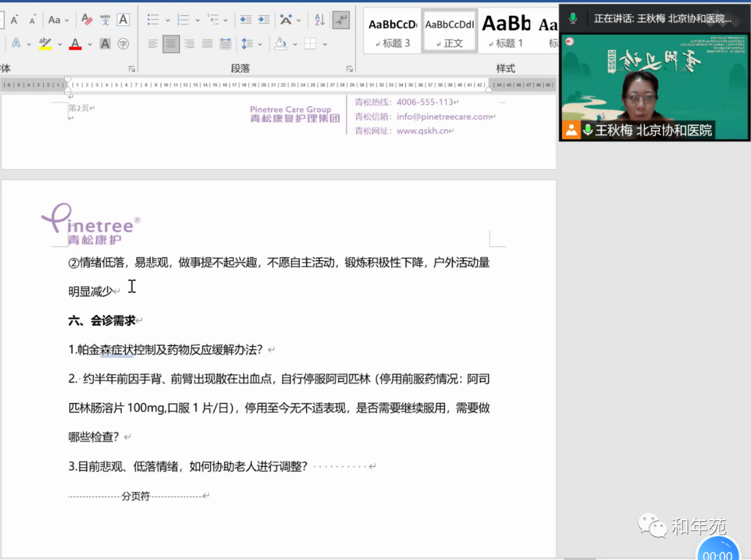Apply the red font color
The height and width of the screenshot is (560, 751).
click(x=75, y=44)
